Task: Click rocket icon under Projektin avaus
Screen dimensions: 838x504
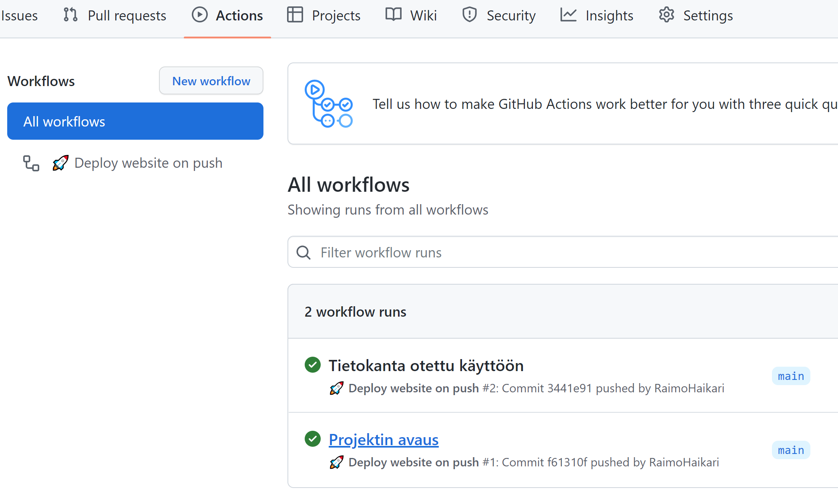Action: point(336,462)
